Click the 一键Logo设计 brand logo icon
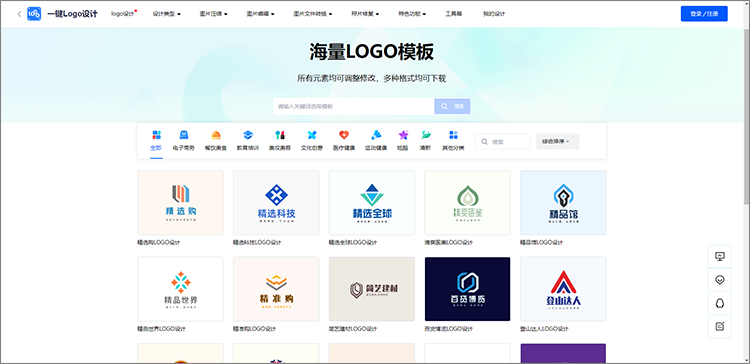Image resolution: width=750 pixels, height=364 pixels. [x=34, y=14]
